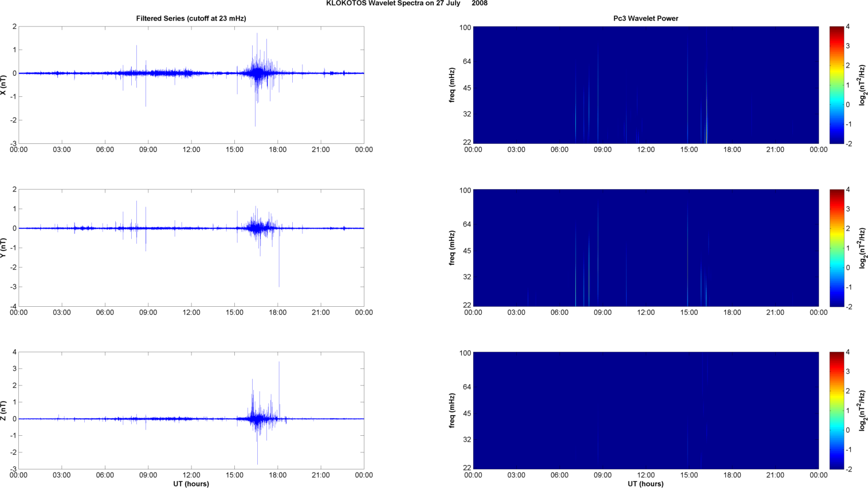Image resolution: width=868 pixels, height=488 pixels.
Task: Select the Pc3 Wavelet Power column title
Action: tap(645, 18)
